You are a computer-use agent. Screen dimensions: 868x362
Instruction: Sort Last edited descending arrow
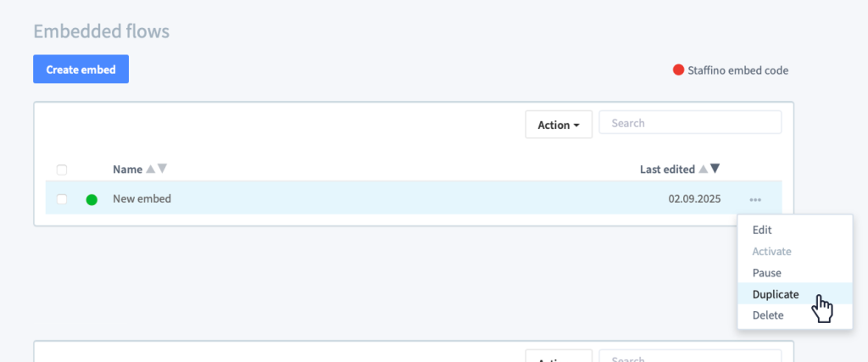(x=715, y=169)
